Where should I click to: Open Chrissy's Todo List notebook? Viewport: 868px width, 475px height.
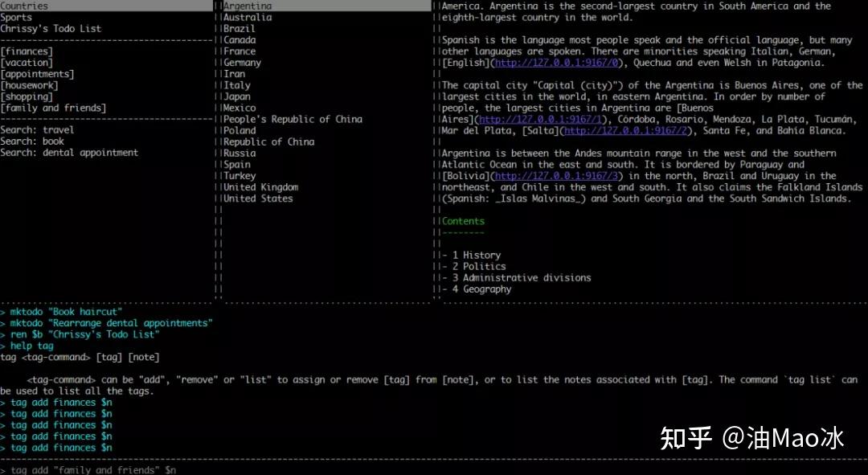click(51, 27)
